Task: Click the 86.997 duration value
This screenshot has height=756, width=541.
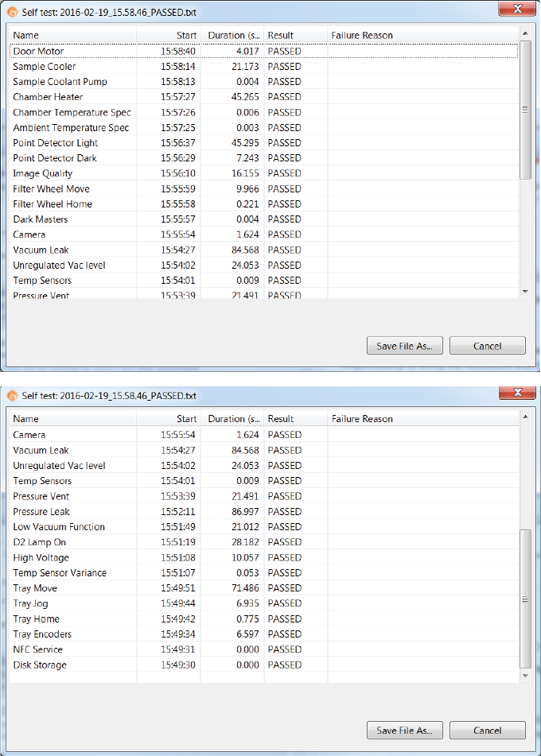Action: [245, 512]
